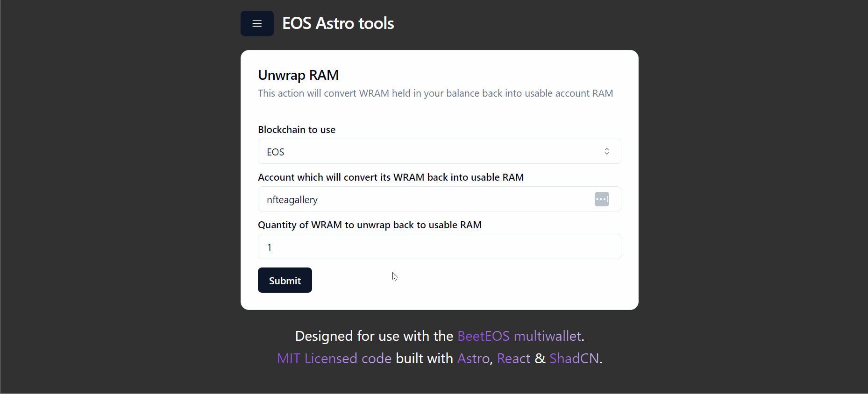Screen dimensions: 868x394
Task: Click the up-down chevron in blockchain selector
Action: pos(606,151)
